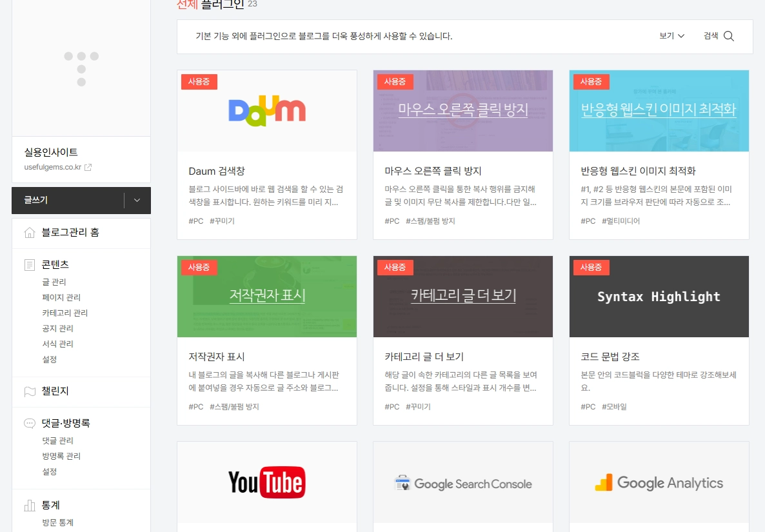Click #스팸/불펌 방지 tag on 마우스 오른쪽 클릭 card
The height and width of the screenshot is (532, 765).
[430, 221]
